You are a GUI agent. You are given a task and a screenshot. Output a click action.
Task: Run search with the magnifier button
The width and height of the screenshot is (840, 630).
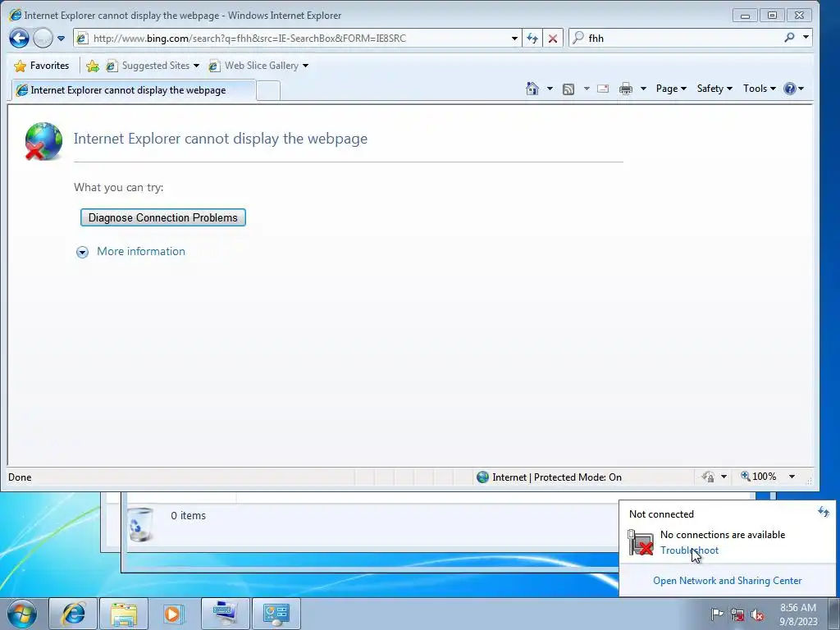click(789, 38)
